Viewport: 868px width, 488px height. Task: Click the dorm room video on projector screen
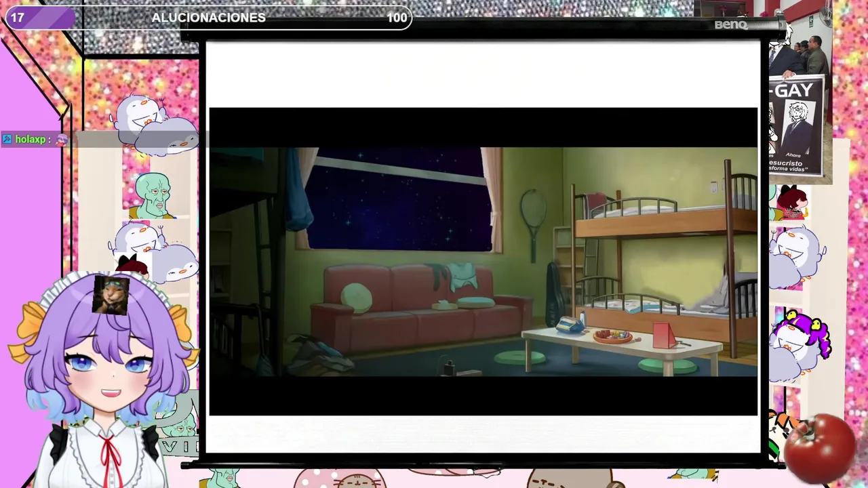(x=483, y=261)
